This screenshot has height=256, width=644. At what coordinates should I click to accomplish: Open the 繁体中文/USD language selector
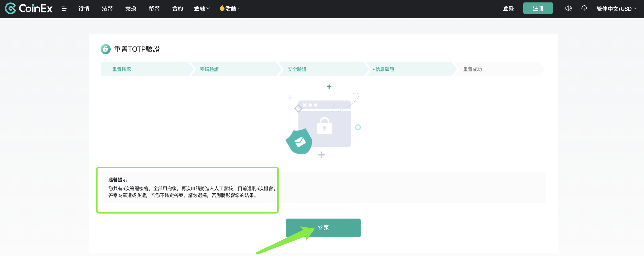tap(616, 9)
